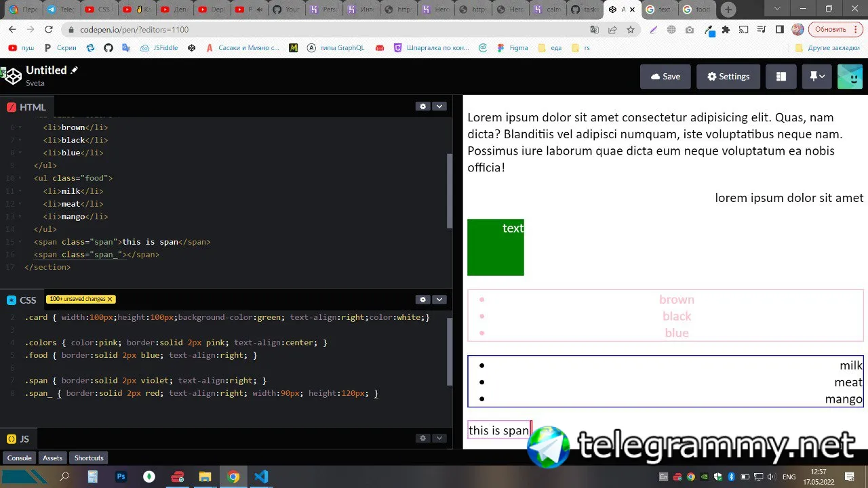Focus the codepen.io address bar

[x=325, y=30]
